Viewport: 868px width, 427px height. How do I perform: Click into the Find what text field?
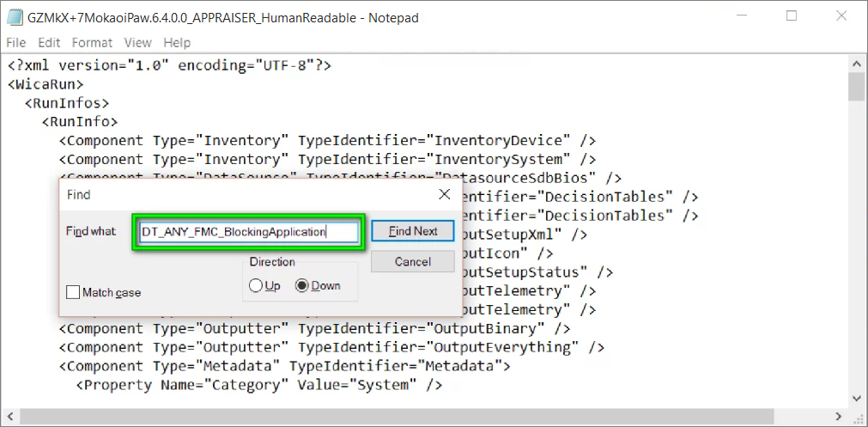pyautogui.click(x=247, y=232)
